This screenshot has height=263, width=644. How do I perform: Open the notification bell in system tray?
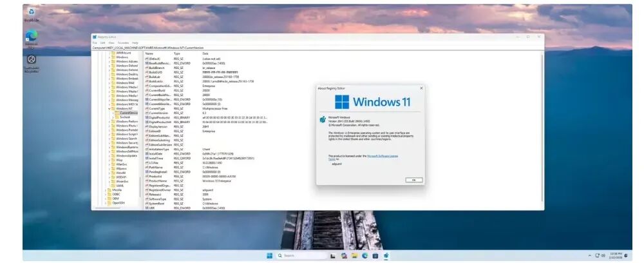pos(626,256)
